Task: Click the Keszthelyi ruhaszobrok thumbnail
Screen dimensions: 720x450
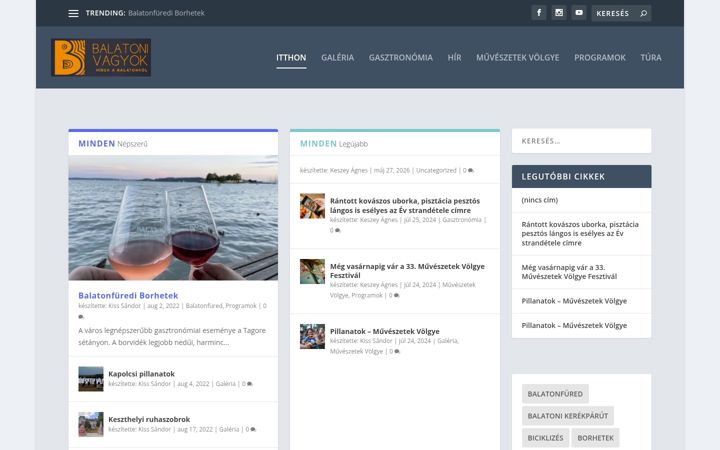Action: [91, 424]
